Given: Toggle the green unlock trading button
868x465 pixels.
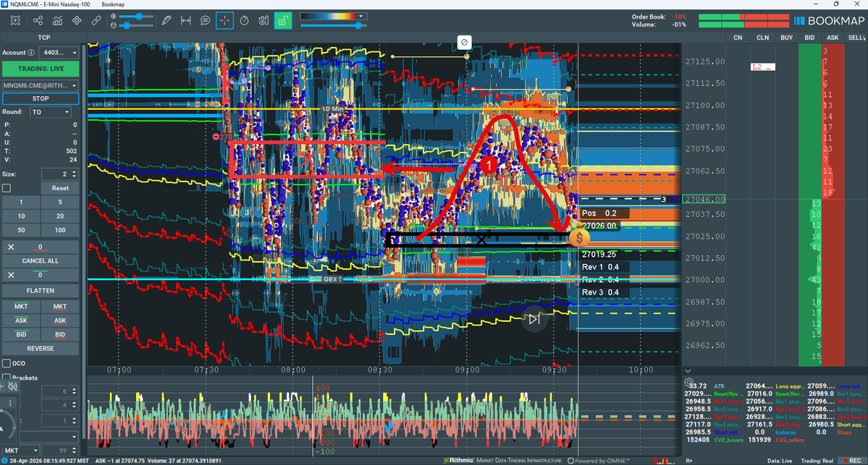Looking at the screenshot, I should coord(283,21).
